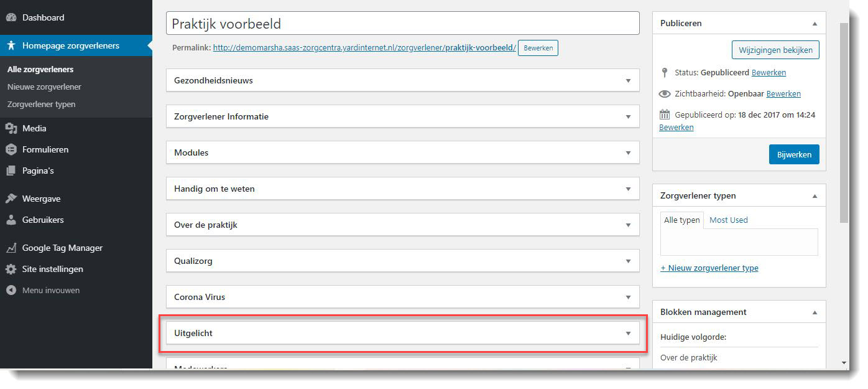Click the scrollbar down arrow
Viewport: 868px width, 389px height.
tap(844, 363)
